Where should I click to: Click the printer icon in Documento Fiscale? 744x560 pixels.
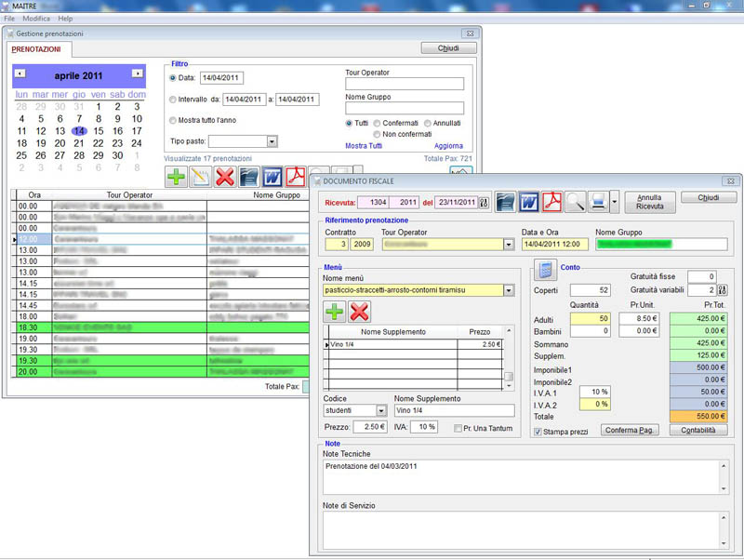[x=599, y=201]
